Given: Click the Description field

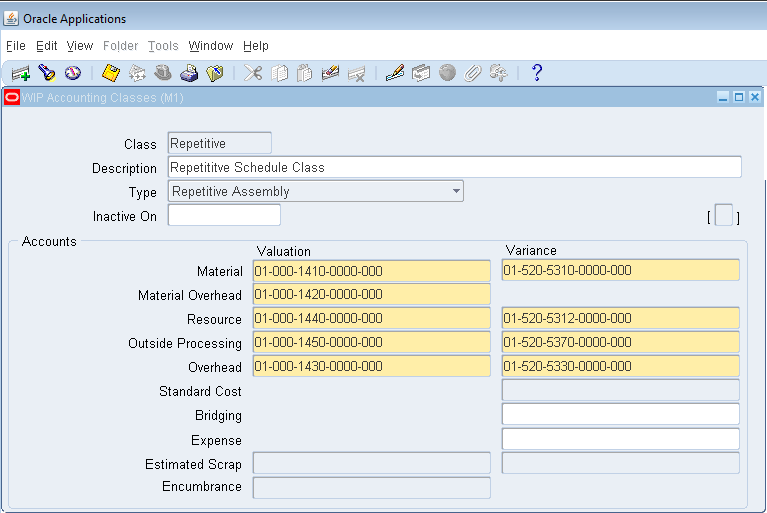Looking at the screenshot, I should click(454, 167).
